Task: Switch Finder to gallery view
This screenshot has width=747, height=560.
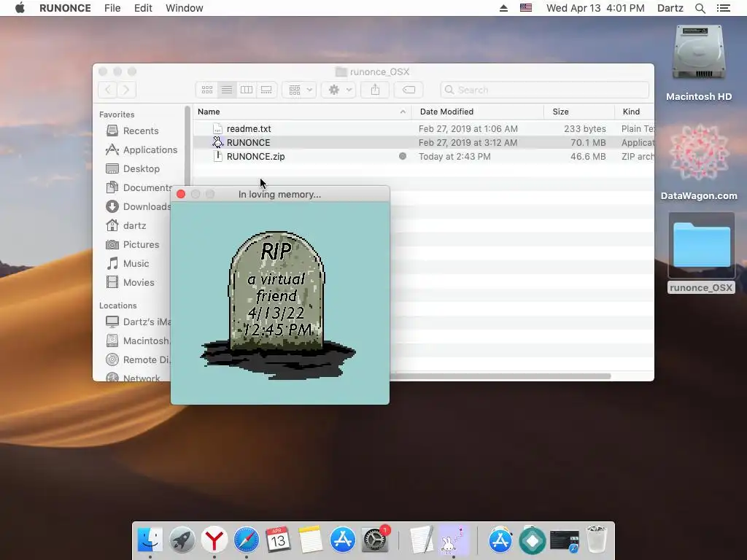Action: pos(266,90)
